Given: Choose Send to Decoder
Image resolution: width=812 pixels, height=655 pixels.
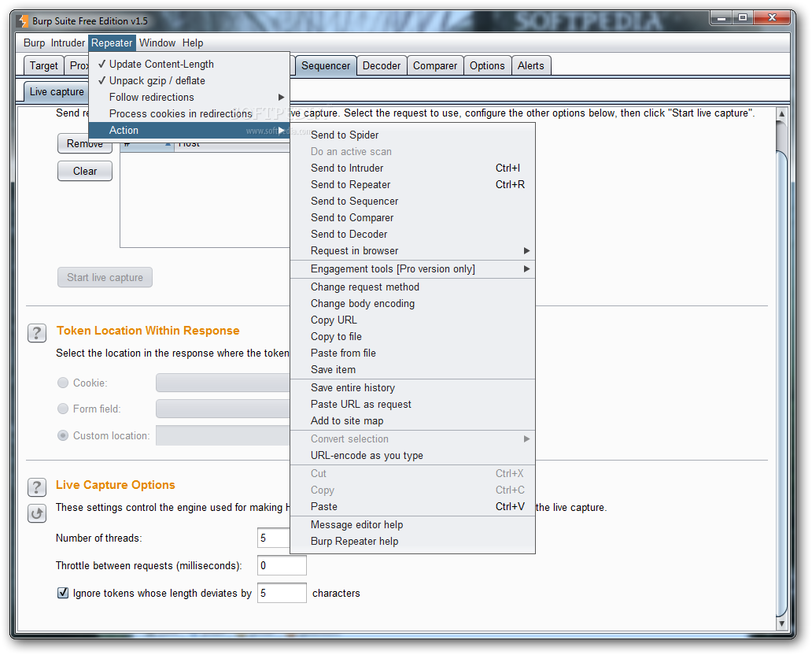Looking at the screenshot, I should pyautogui.click(x=412, y=235).
